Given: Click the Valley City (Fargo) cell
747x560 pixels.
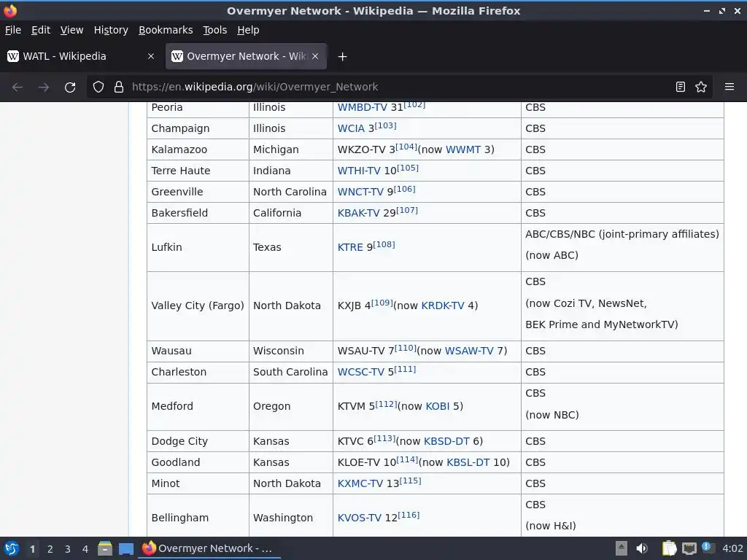Looking at the screenshot, I should pos(198,306).
